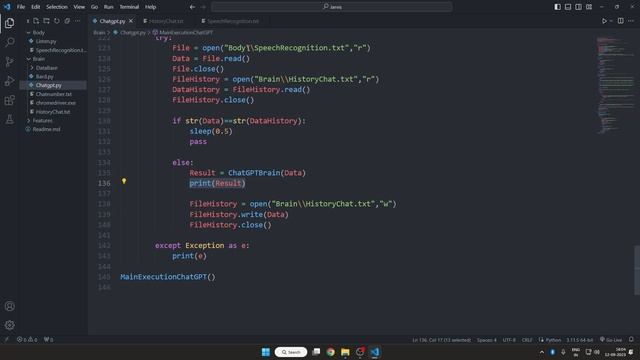The height and width of the screenshot is (360, 640).
Task: Click the Spaces: 4 indentation setting
Action: 487,340
